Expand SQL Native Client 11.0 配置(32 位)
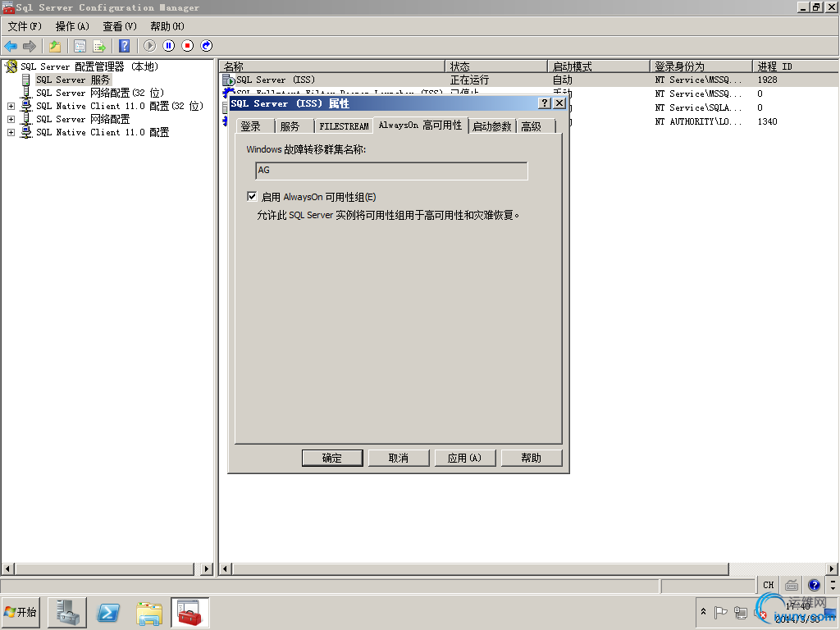The image size is (840, 630). [10, 105]
